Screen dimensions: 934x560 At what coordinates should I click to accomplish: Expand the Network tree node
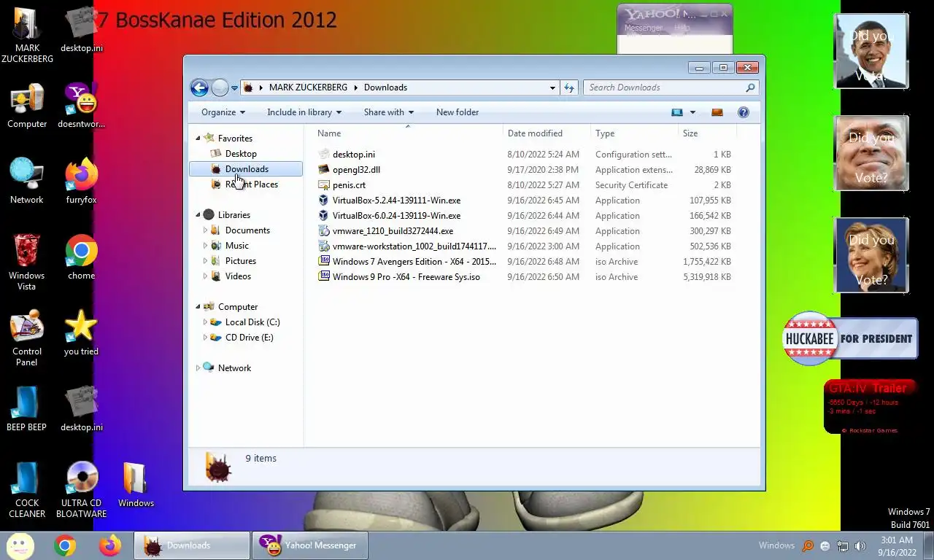pos(198,368)
